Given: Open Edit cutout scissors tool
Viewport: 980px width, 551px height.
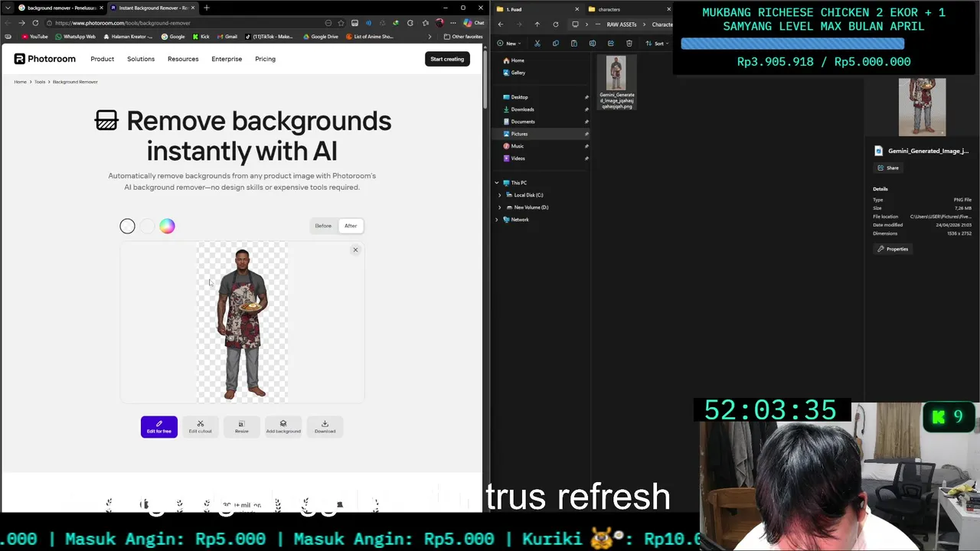Looking at the screenshot, I should [x=201, y=426].
